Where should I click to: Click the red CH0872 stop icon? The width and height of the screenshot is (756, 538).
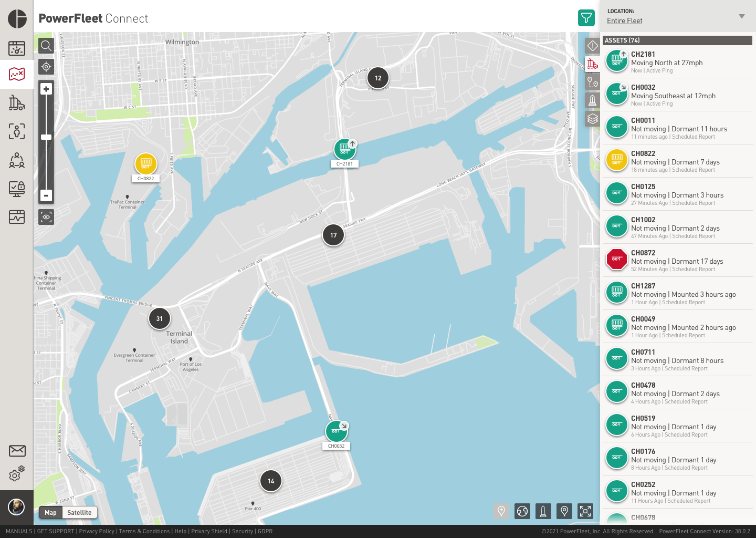coord(617,260)
